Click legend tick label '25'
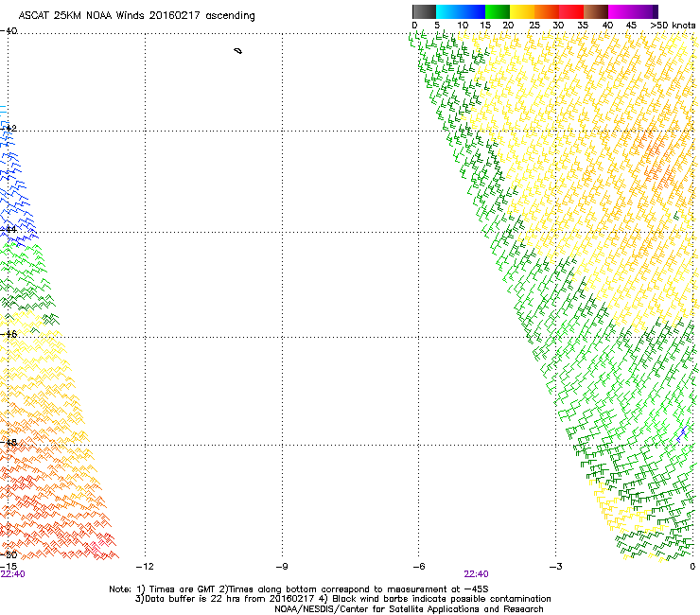 pyautogui.click(x=534, y=26)
